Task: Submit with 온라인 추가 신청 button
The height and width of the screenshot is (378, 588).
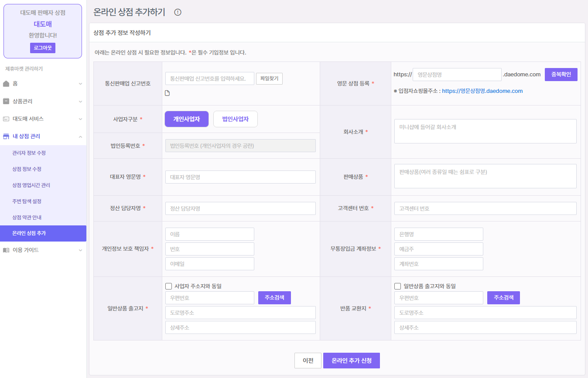Action: (x=351, y=361)
